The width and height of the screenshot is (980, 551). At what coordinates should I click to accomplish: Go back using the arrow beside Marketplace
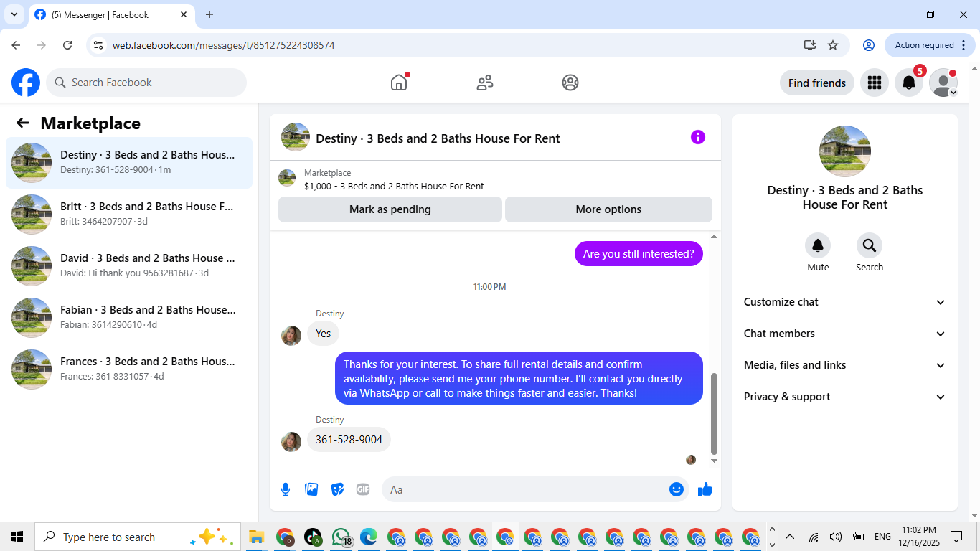coord(23,123)
